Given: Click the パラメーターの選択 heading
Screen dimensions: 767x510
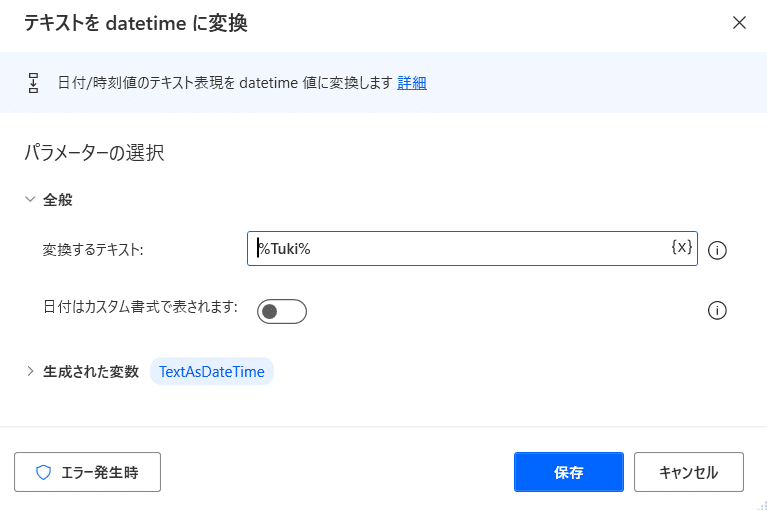Looking at the screenshot, I should click(94, 153).
